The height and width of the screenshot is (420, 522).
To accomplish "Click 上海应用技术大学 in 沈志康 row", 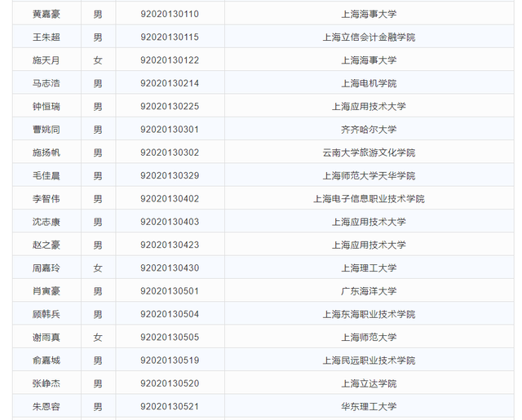I will point(369,222).
